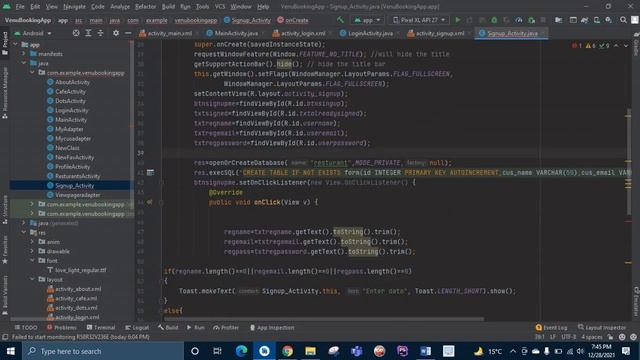This screenshot has height=360, width=640.
Task: Click Windows Start button
Action: [x=11, y=351]
